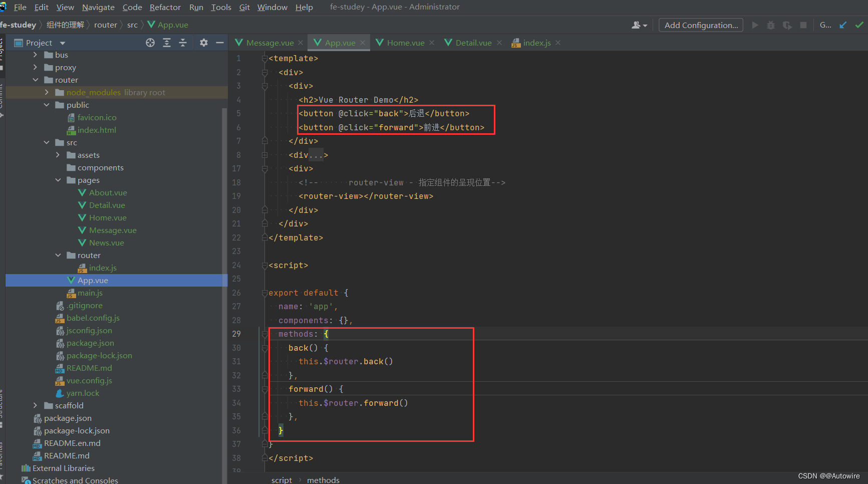Expand the folded div on line 8

coord(264,155)
